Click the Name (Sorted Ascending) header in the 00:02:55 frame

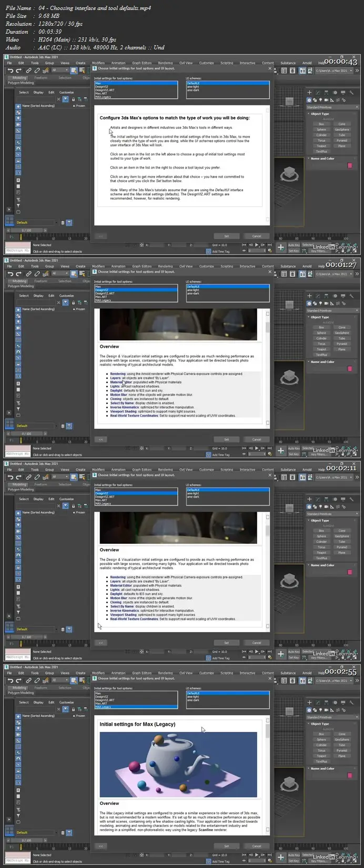point(38,716)
